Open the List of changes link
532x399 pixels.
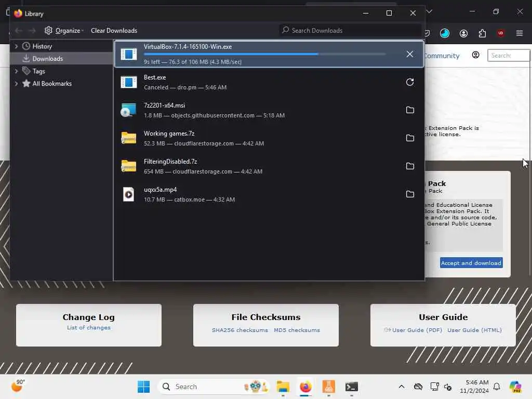pos(88,327)
